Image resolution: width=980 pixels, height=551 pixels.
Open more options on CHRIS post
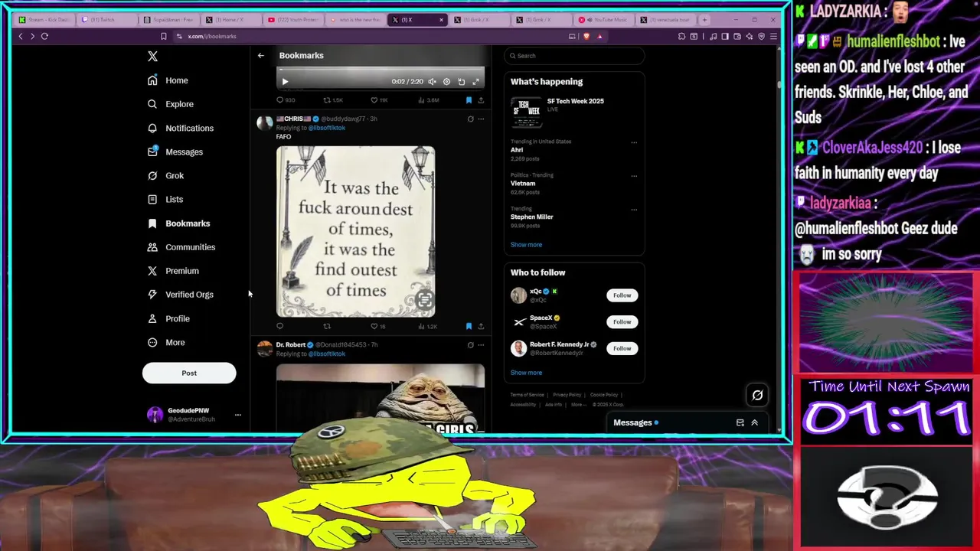tap(481, 119)
